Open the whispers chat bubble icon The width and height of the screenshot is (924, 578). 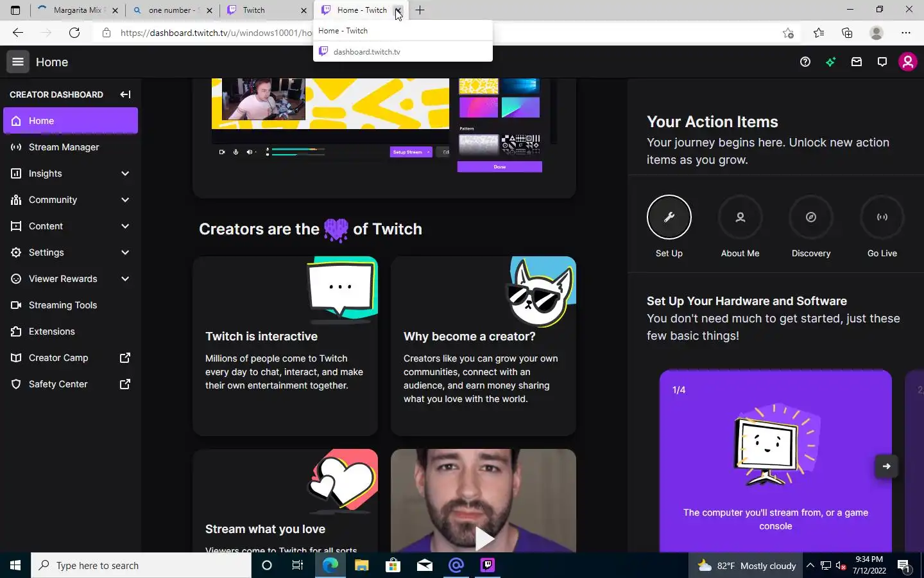(882, 62)
